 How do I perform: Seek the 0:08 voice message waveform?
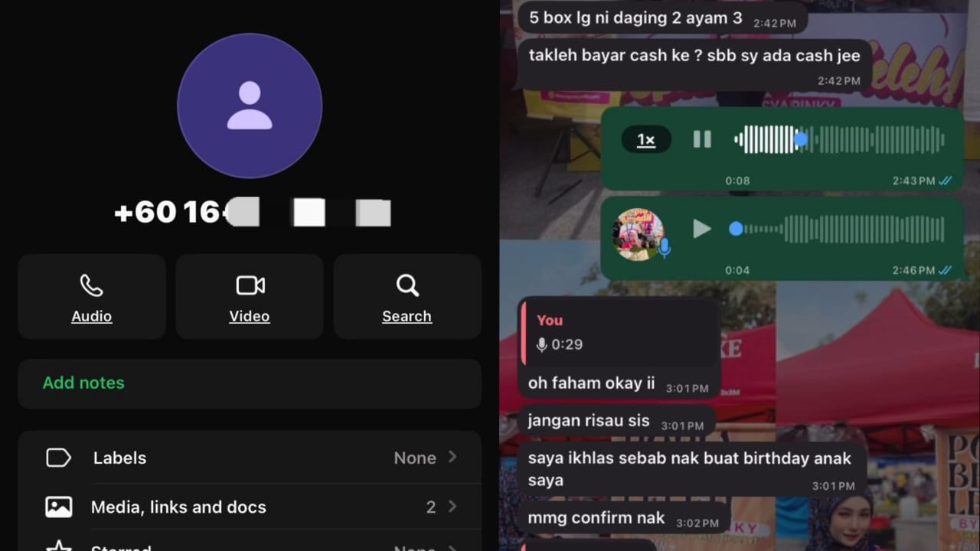[x=840, y=139]
